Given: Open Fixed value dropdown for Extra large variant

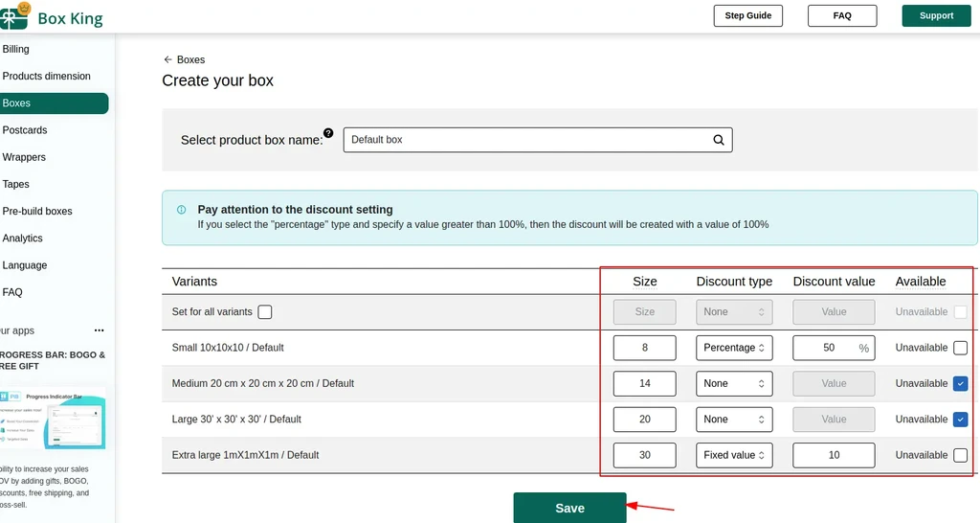Looking at the screenshot, I should point(734,455).
